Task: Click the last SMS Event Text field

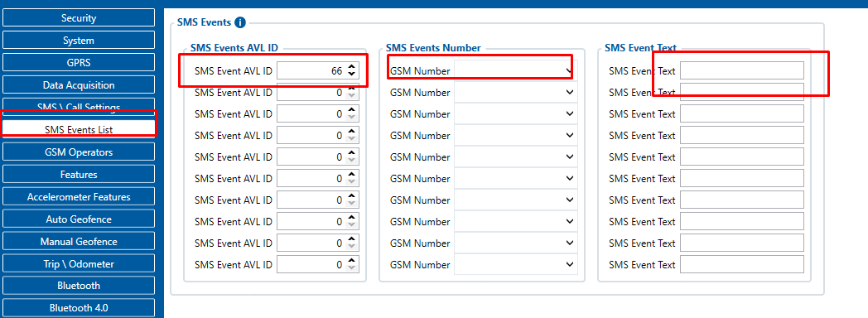Action: [742, 265]
